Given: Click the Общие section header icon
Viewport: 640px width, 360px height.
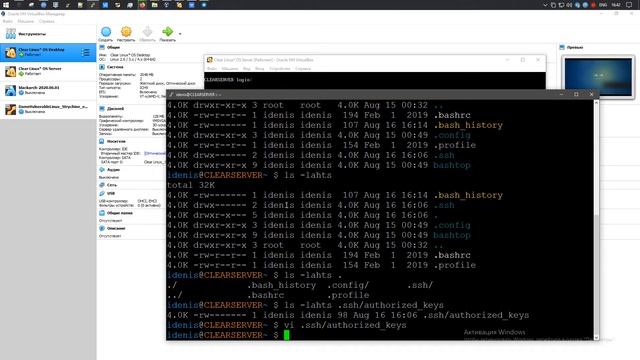Looking at the screenshot, I should (102, 47).
